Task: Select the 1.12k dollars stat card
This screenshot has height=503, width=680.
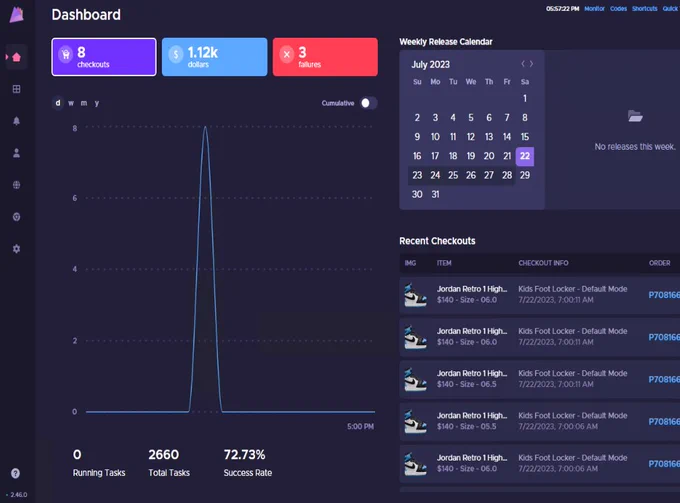Action: coord(215,57)
